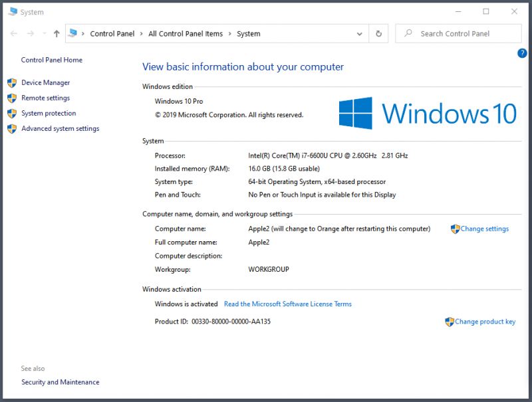Open Help via blue question mark icon
Viewport: 532px width, 402px height.
click(x=521, y=53)
